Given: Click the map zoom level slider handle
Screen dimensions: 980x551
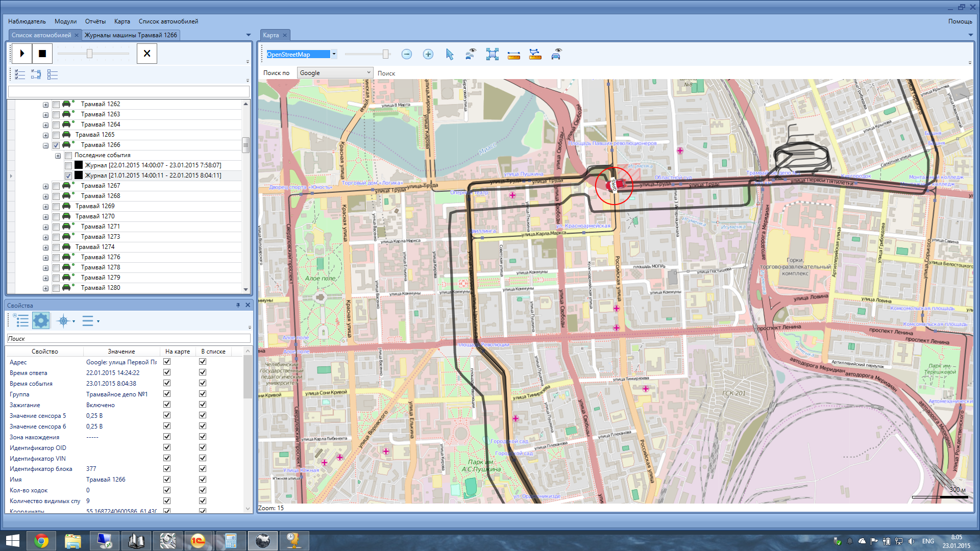Looking at the screenshot, I should click(x=385, y=54).
